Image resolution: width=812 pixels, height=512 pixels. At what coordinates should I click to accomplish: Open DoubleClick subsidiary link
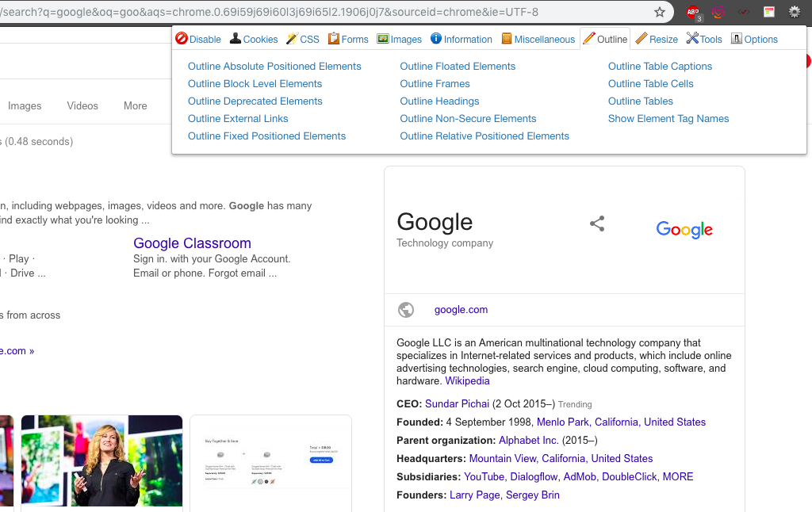pyautogui.click(x=629, y=477)
